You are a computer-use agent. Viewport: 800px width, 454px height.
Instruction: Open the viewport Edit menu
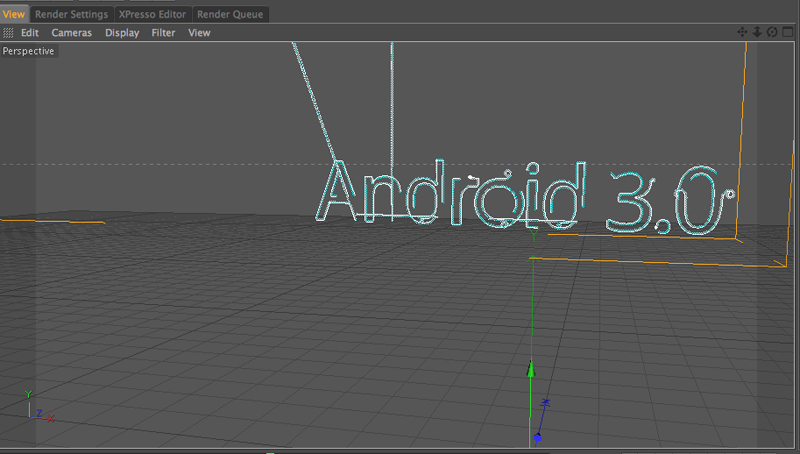[x=30, y=33]
